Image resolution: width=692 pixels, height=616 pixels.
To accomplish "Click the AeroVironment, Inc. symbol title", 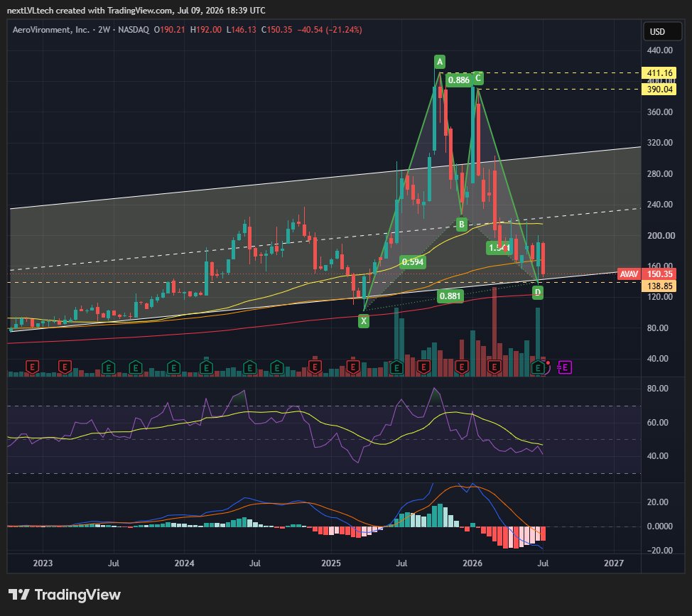I will pos(50,30).
